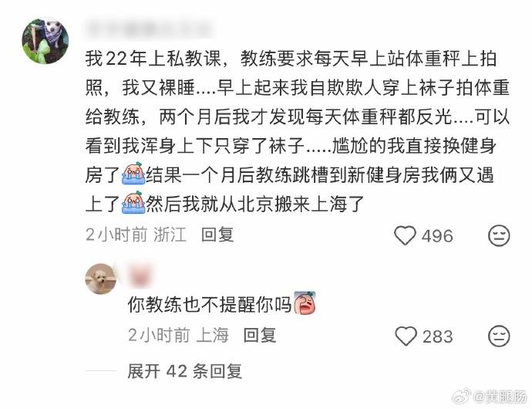Tap the crying emoji in the reply
Image resolution: width=532 pixels, height=409 pixels.
(x=305, y=303)
